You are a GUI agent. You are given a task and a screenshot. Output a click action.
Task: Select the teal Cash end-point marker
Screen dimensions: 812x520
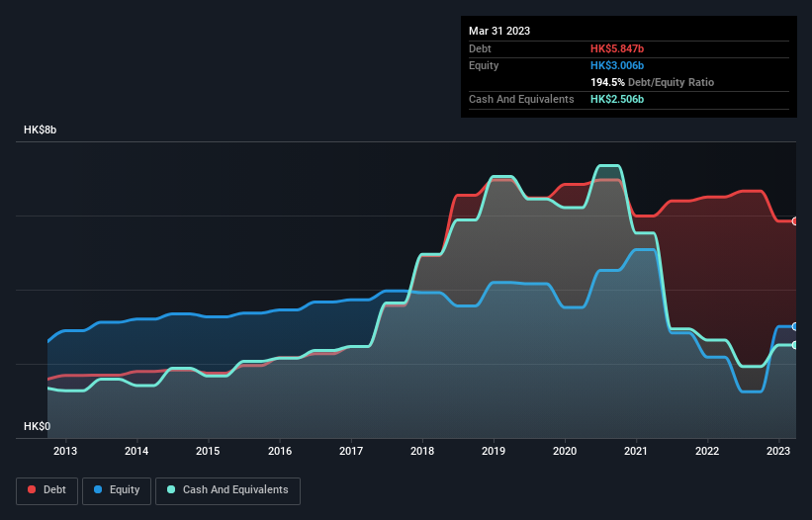[795, 345]
